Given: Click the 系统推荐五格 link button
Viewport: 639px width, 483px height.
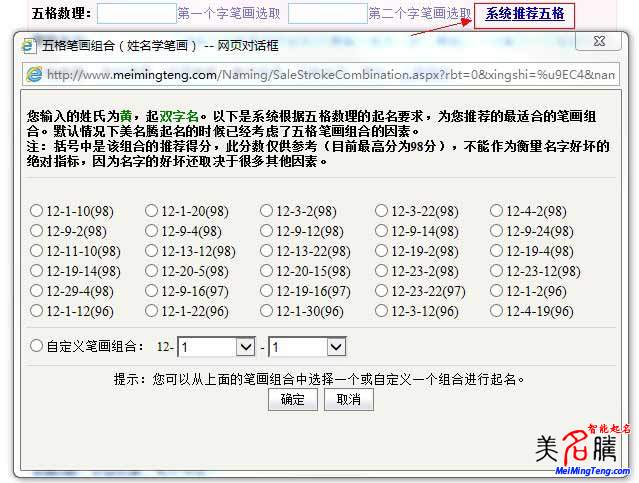Looking at the screenshot, I should 524,14.
